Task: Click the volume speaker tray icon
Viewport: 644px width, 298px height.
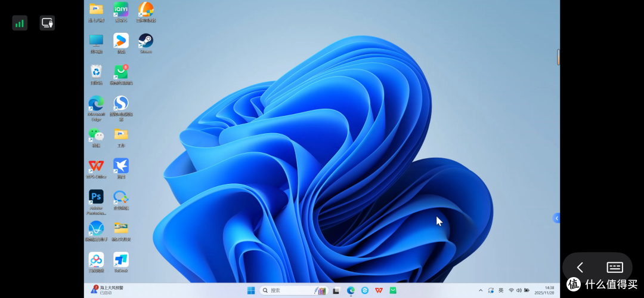Action: (x=519, y=291)
